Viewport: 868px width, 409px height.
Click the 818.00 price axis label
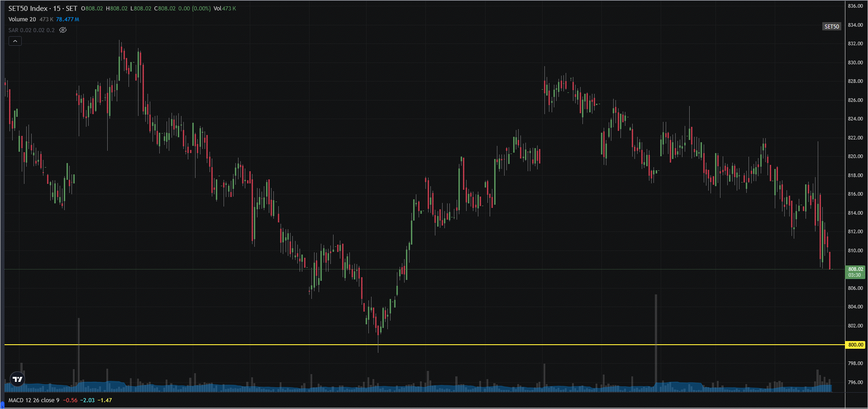pos(855,175)
